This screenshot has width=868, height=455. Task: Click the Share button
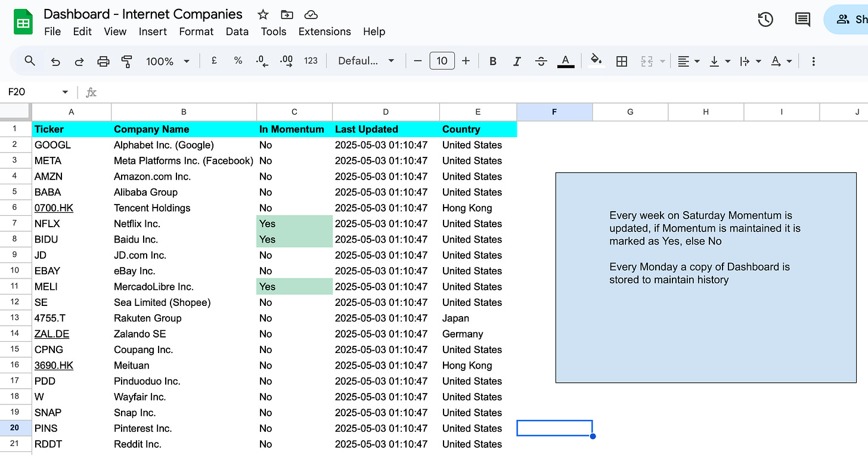(x=846, y=19)
